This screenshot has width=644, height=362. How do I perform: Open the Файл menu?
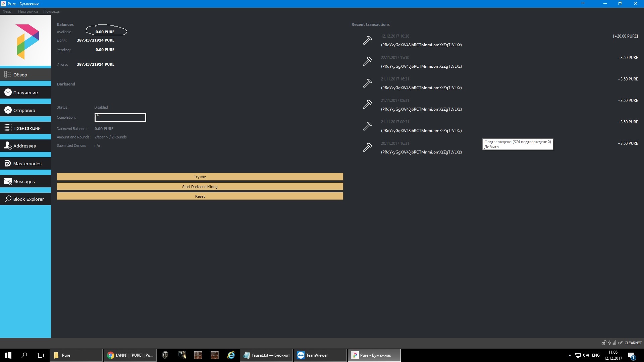click(x=7, y=11)
